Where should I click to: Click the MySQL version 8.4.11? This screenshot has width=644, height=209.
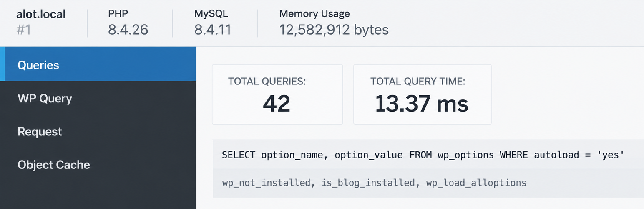click(213, 30)
